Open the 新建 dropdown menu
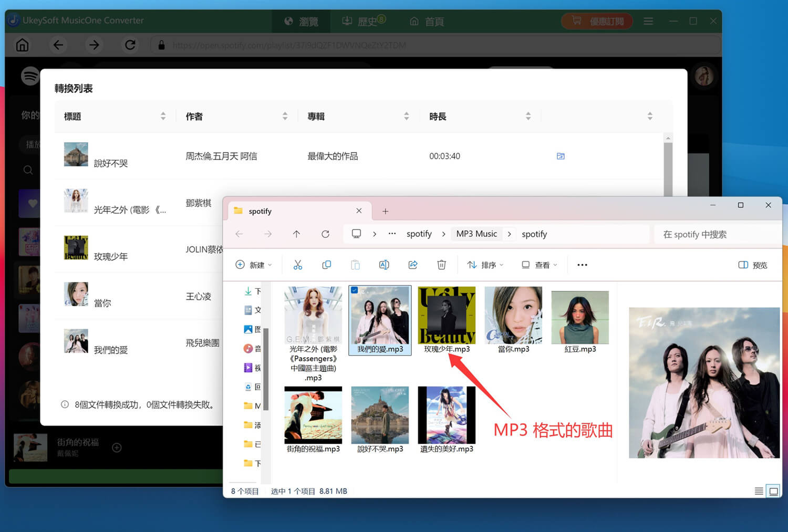 [254, 265]
